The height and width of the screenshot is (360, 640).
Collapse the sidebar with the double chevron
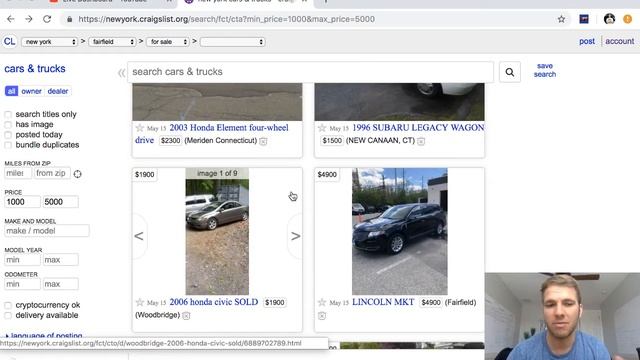tap(121, 73)
